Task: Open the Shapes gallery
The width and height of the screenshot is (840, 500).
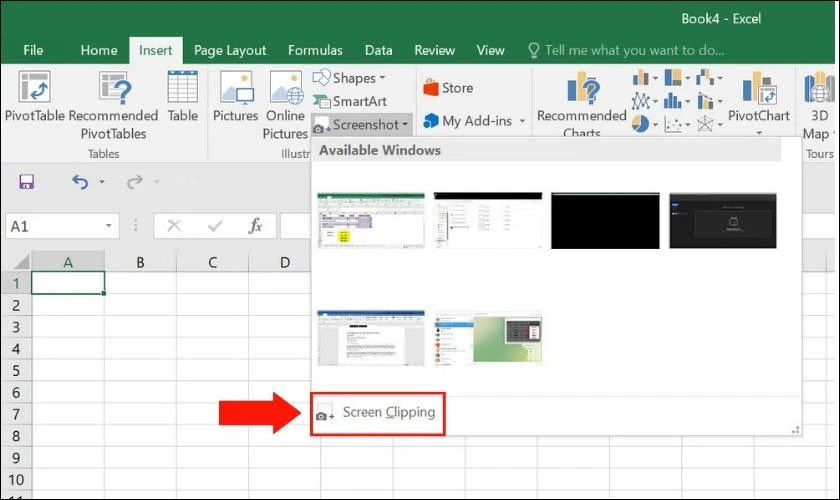Action: click(x=349, y=78)
